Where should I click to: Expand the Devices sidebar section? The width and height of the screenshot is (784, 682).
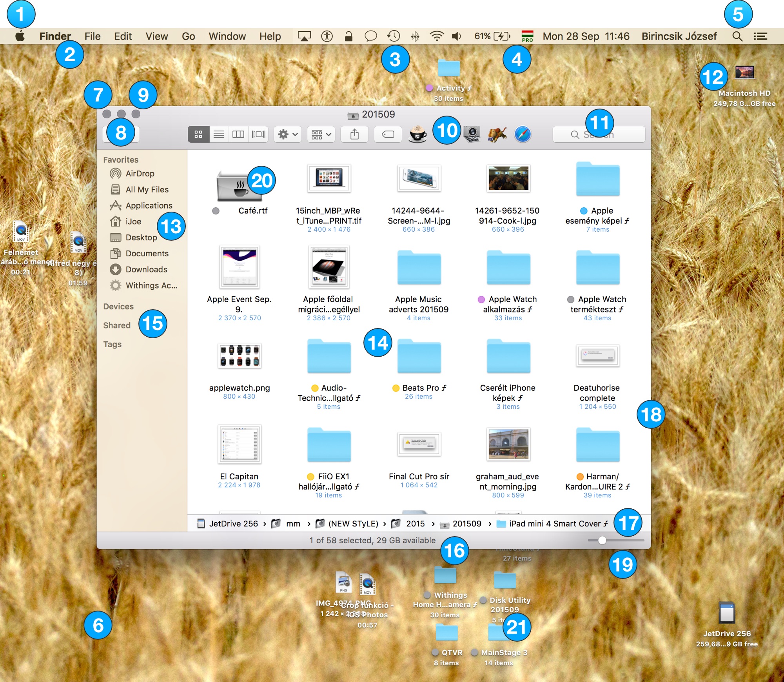point(118,307)
